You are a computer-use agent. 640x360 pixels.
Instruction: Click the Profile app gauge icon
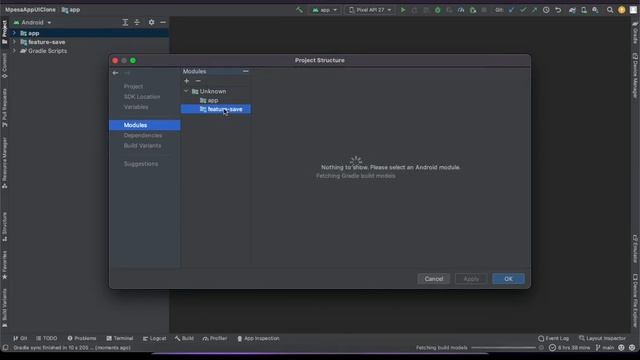pos(461,10)
